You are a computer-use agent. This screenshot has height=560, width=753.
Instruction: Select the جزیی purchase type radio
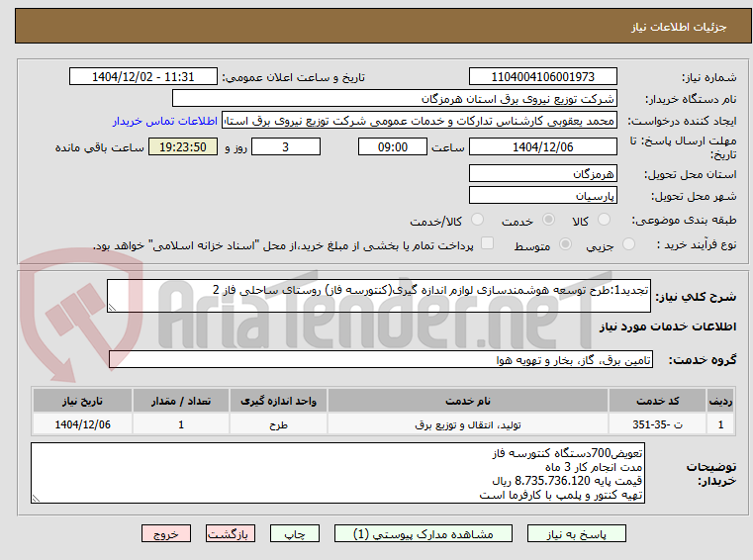[628, 244]
